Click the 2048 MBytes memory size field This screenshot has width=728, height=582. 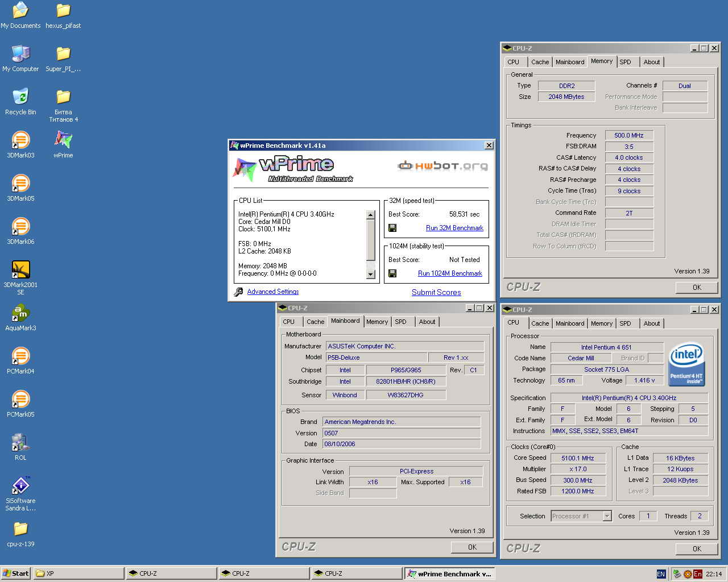pyautogui.click(x=566, y=97)
